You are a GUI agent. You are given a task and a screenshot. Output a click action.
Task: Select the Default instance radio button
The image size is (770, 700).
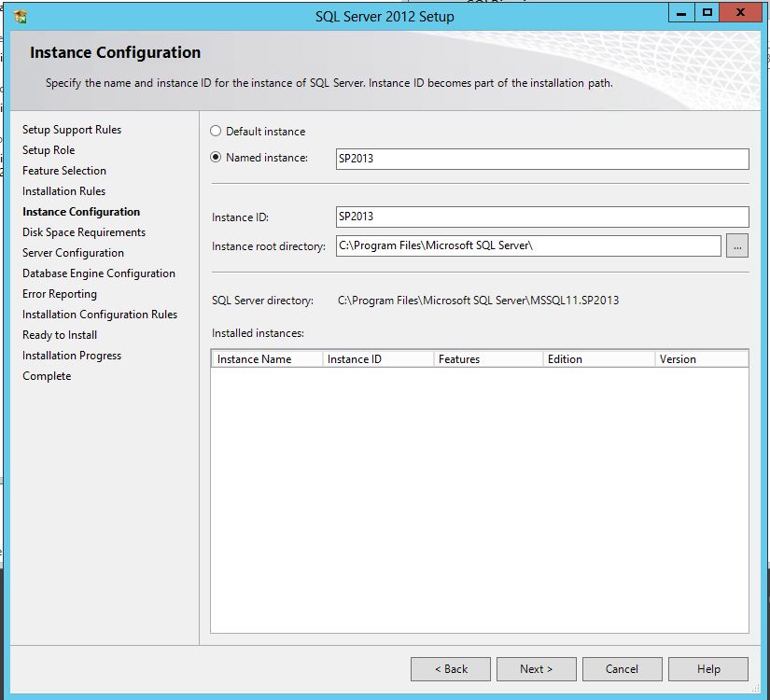216,132
